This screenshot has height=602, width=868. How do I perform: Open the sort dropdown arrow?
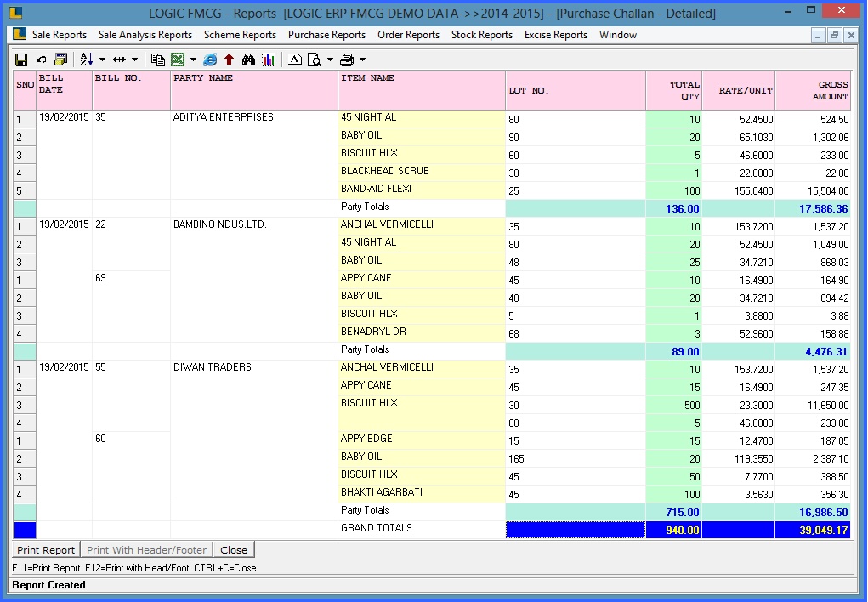102,60
